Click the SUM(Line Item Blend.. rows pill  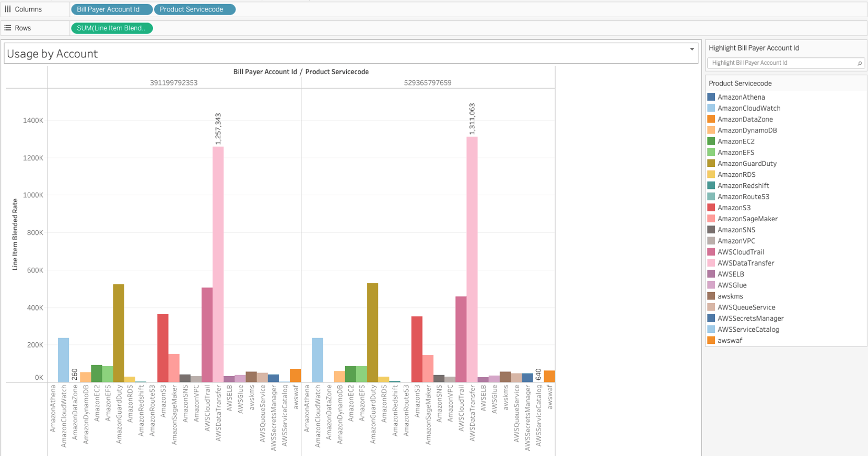(111, 28)
